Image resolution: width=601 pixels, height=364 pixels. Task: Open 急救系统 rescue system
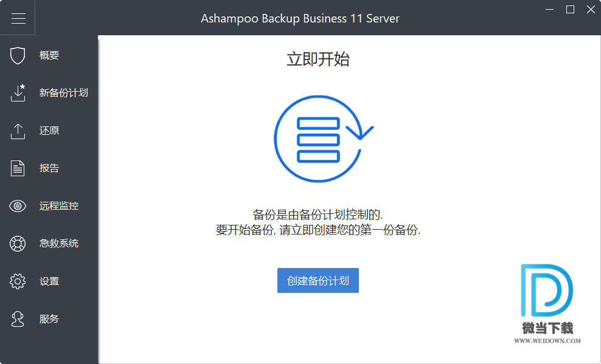[x=58, y=244]
